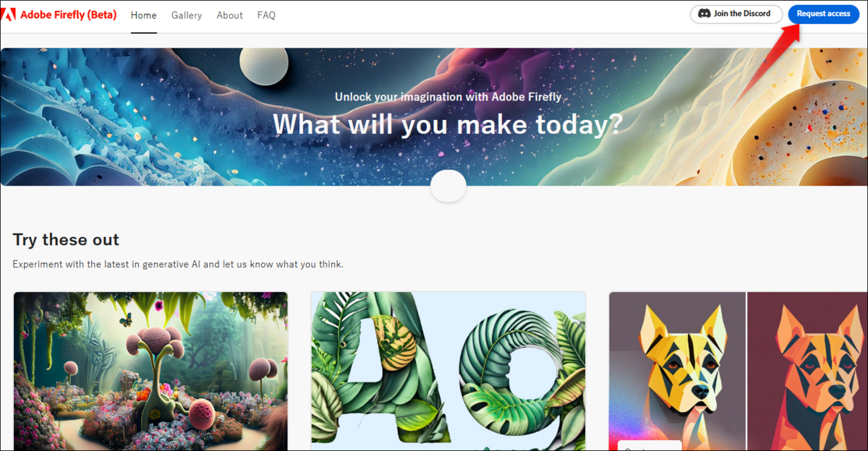Open the Adobe Firefly (Beta) title link

[68, 14]
